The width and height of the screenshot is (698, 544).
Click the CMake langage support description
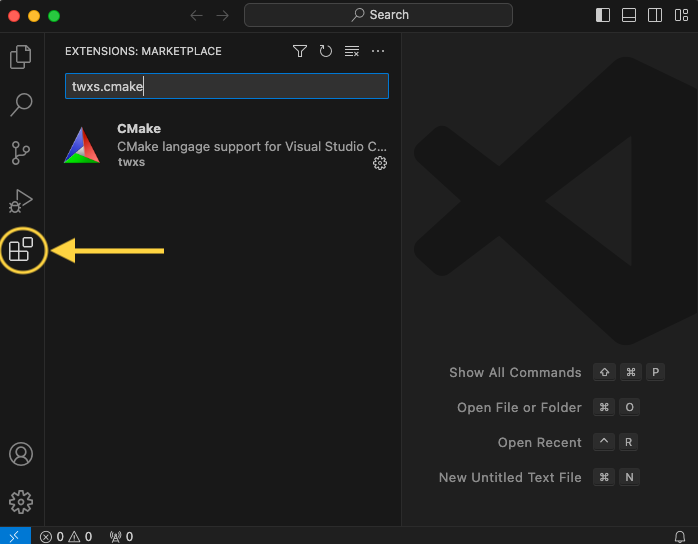coord(252,146)
